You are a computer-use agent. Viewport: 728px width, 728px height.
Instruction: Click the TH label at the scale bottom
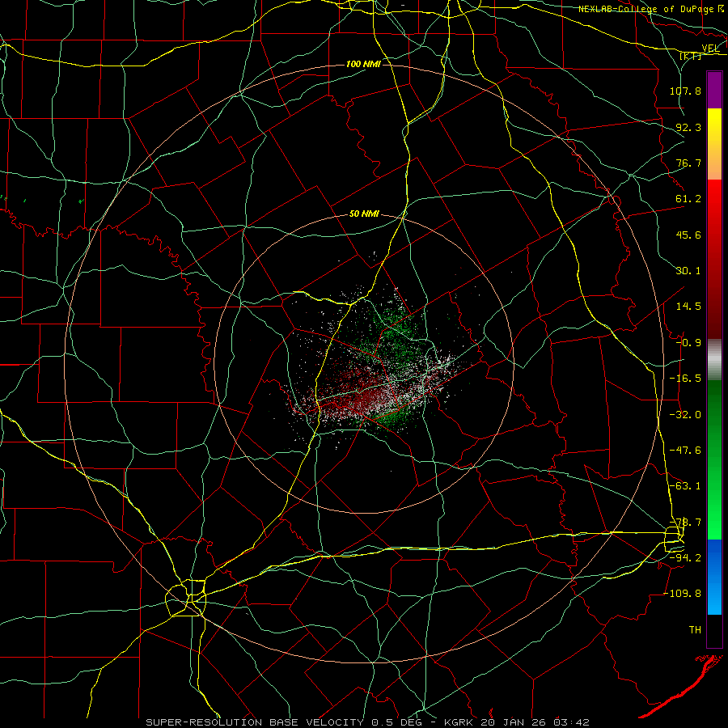click(x=695, y=630)
